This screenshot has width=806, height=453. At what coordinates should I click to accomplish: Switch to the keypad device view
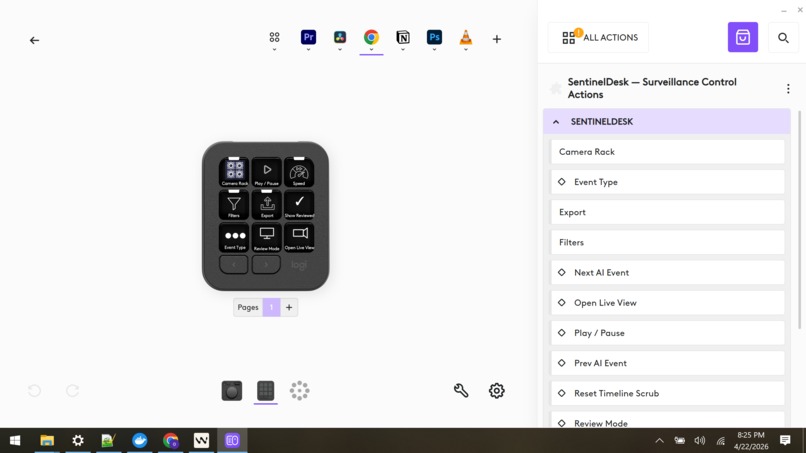pyautogui.click(x=266, y=391)
